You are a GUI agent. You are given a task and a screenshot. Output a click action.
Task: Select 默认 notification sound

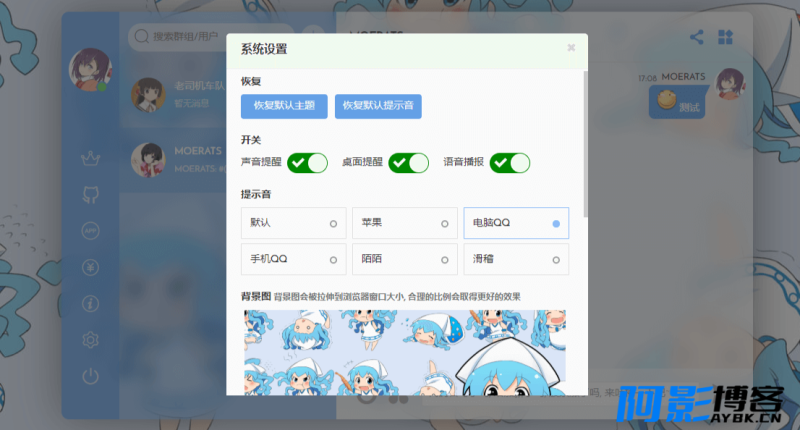coord(293,223)
